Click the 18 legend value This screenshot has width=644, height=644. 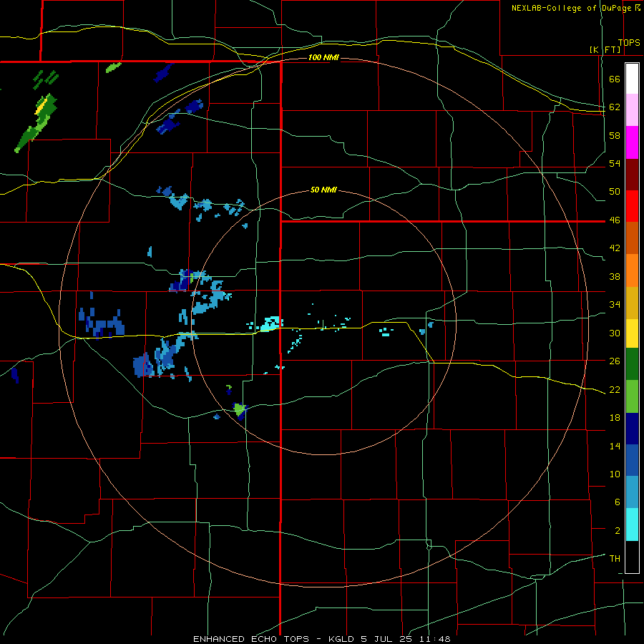point(615,418)
